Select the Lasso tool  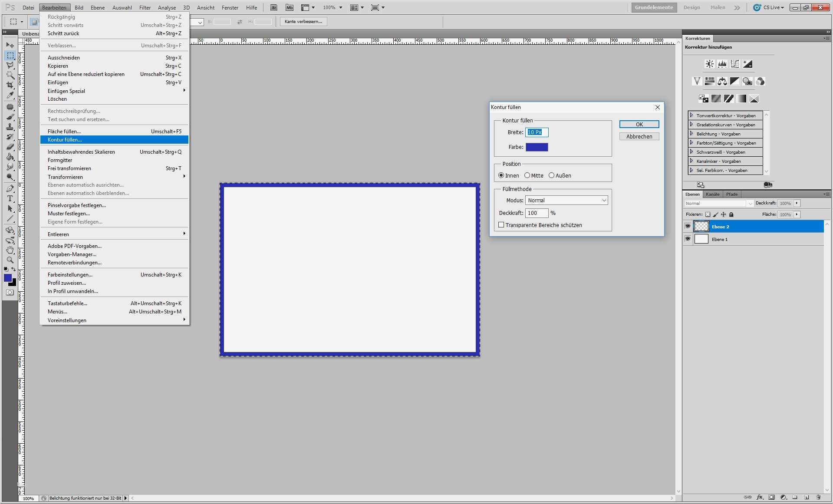click(10, 65)
